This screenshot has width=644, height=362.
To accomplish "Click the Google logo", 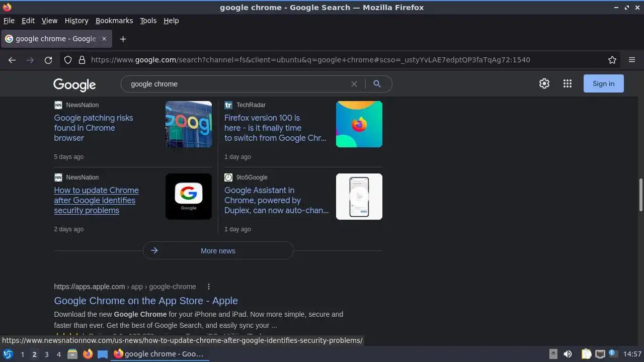I will (x=74, y=84).
